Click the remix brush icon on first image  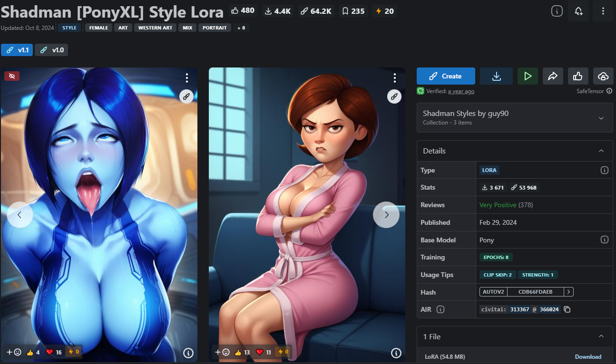(186, 96)
